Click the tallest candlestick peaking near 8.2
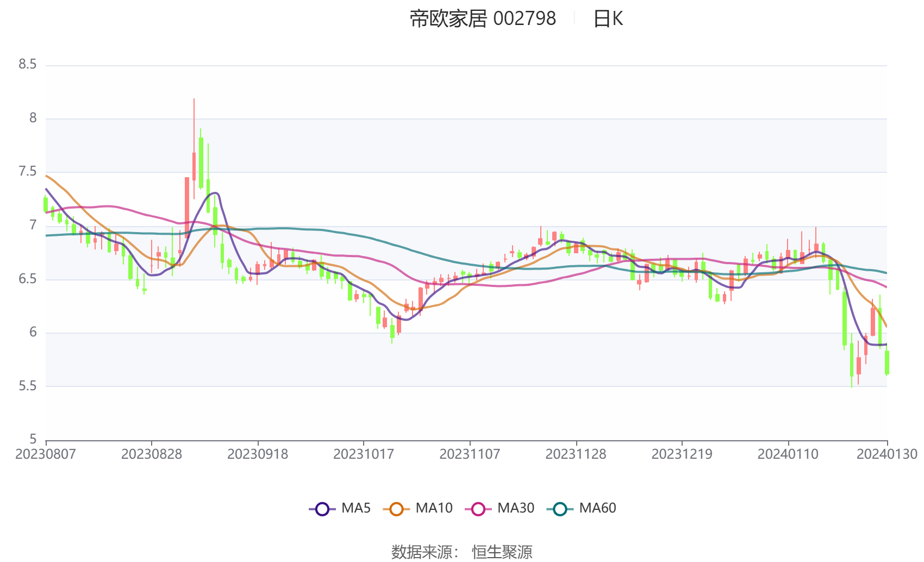The image size is (924, 562). pos(194,166)
